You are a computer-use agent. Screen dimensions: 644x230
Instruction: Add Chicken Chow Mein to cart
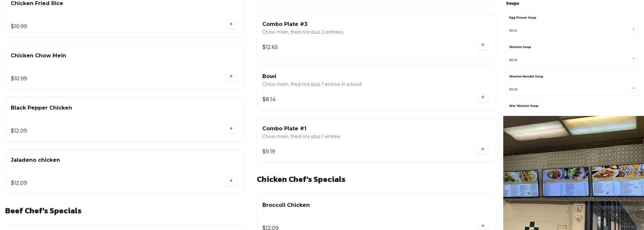click(231, 76)
